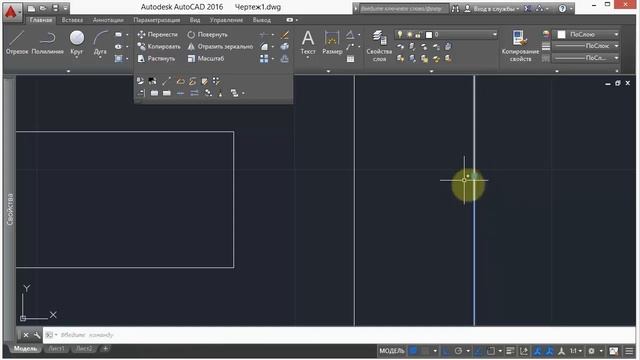The image size is (640, 360).
Task: Click the leader icon in annotation panel
Action: [x=350, y=47]
